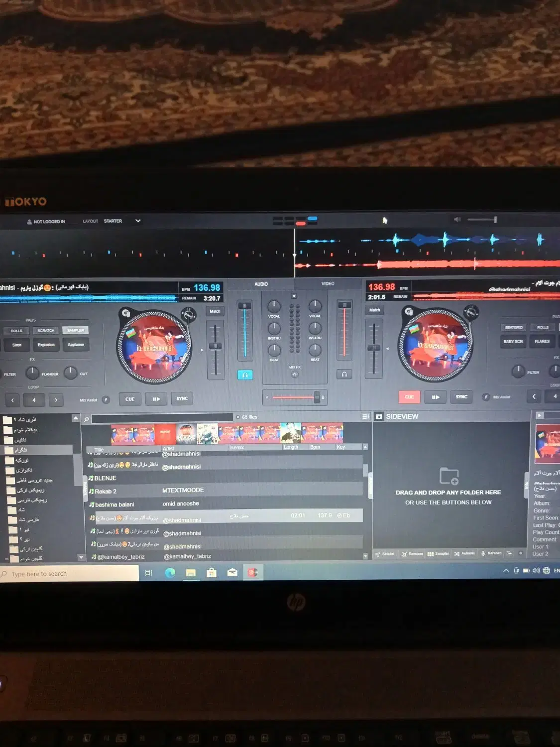Open the Sidelist tab in sideview
560x747 pixels.
385,554
